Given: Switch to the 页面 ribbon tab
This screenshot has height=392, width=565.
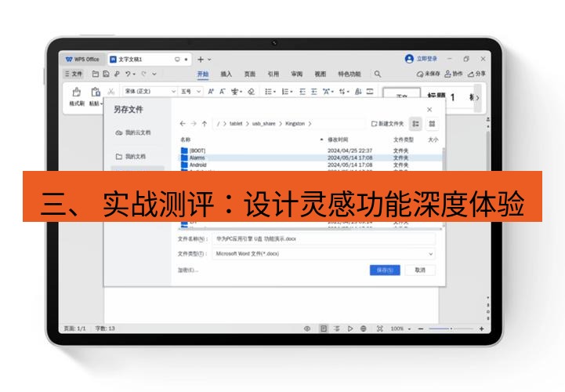Looking at the screenshot, I should tap(250, 74).
